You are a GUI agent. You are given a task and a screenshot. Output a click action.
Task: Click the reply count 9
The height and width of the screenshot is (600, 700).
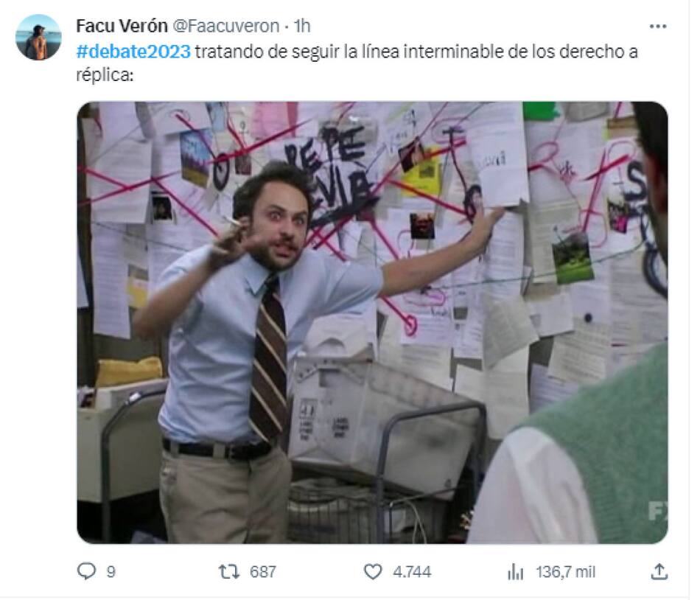coord(111,572)
